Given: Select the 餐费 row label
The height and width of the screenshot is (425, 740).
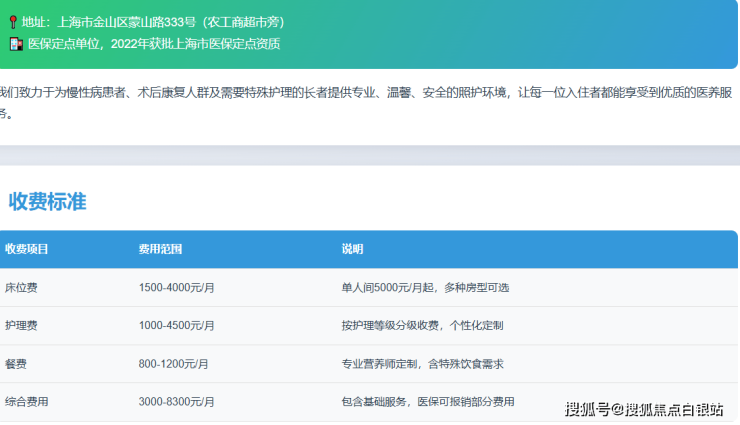Looking at the screenshot, I should (x=16, y=364).
